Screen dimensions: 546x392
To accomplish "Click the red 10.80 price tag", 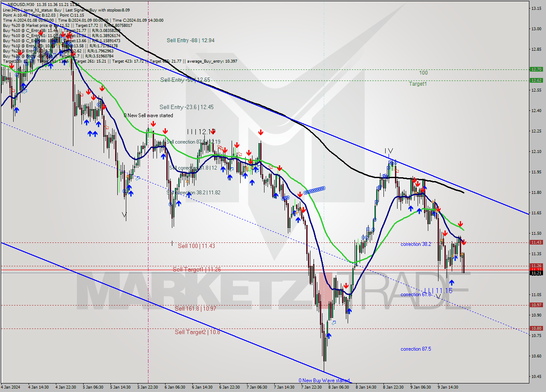I will [x=536, y=328].
